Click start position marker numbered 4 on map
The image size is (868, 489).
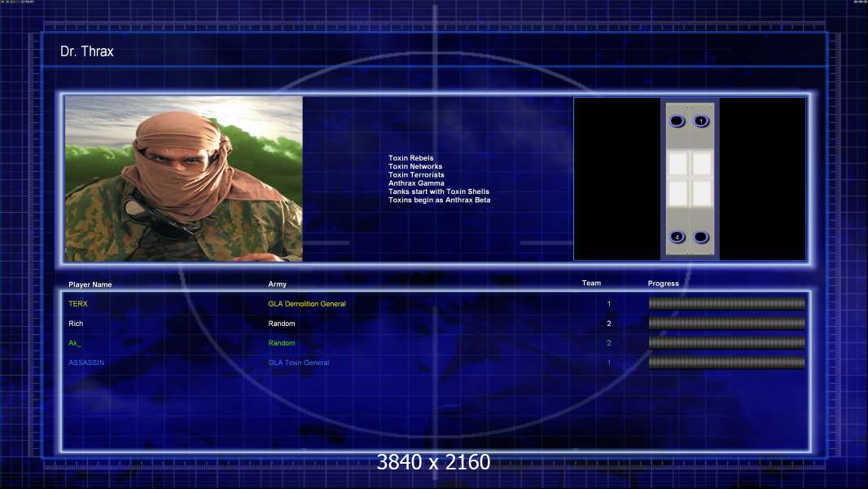coord(677,237)
